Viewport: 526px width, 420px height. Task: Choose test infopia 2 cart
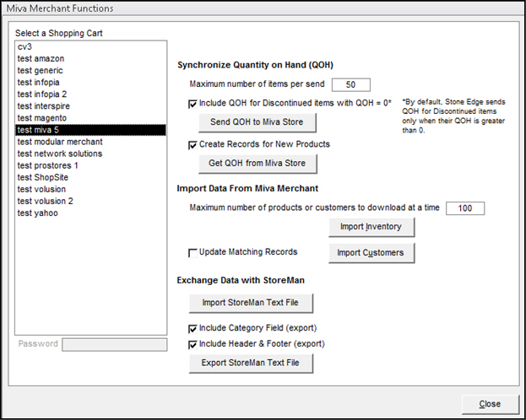coord(90,94)
